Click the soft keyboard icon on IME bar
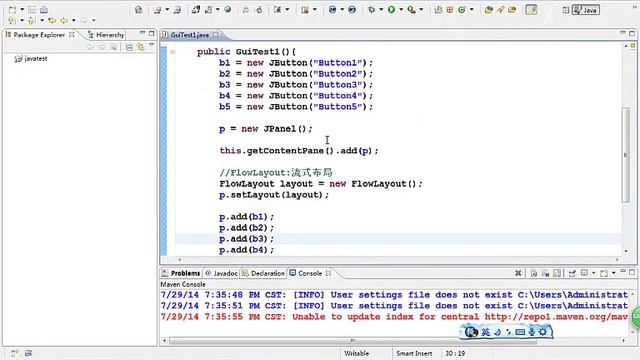This screenshot has width=640, height=360. [x=520, y=332]
